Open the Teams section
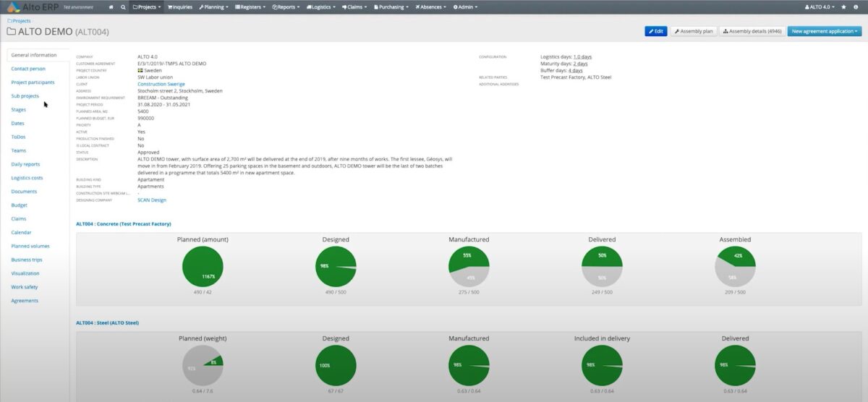The image size is (868, 402). [19, 150]
